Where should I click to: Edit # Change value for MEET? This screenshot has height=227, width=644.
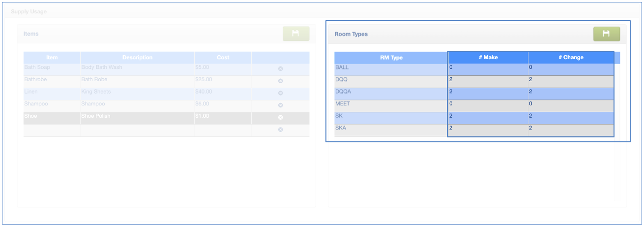(x=571, y=106)
